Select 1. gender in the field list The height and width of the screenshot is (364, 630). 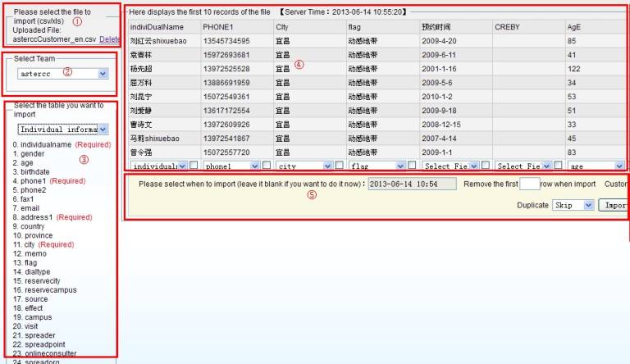click(x=29, y=154)
